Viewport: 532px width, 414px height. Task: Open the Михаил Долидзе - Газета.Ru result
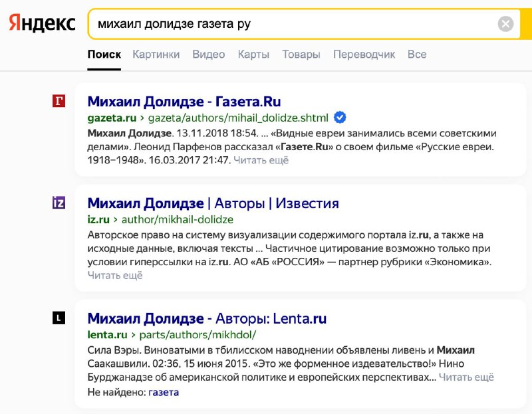click(184, 102)
